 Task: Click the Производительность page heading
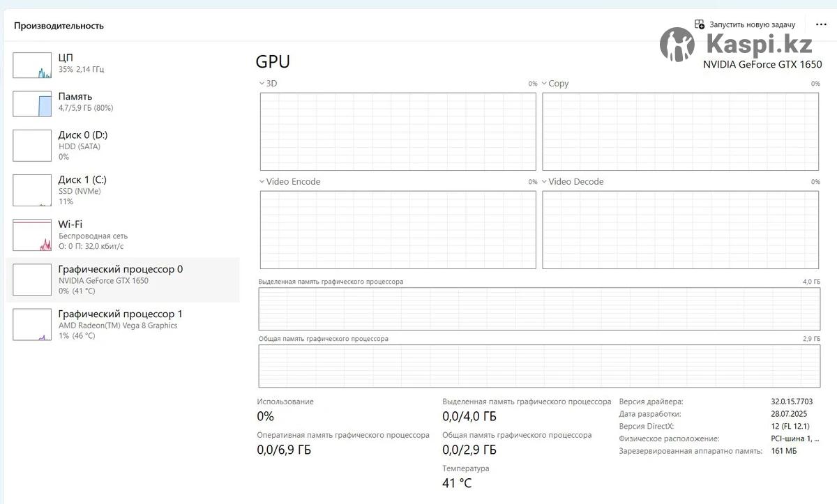(59, 26)
